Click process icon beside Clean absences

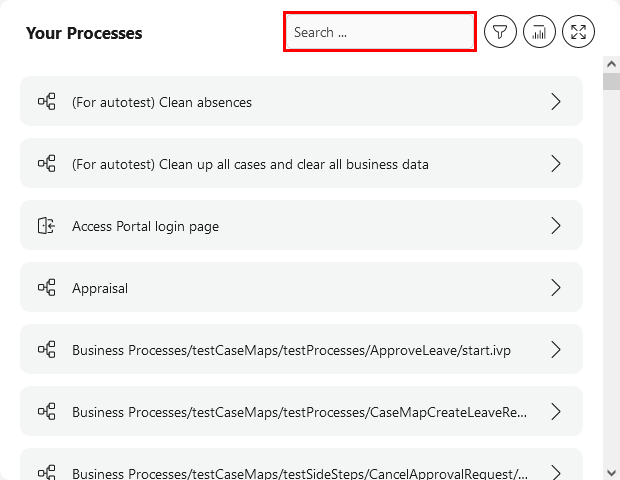tap(46, 102)
